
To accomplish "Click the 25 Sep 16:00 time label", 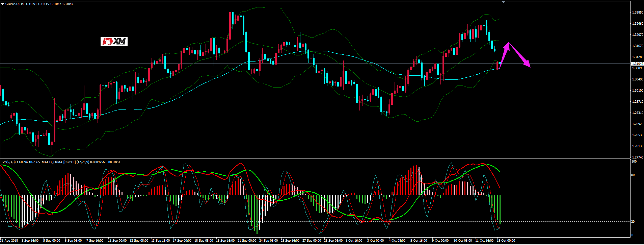I will 290,241.
